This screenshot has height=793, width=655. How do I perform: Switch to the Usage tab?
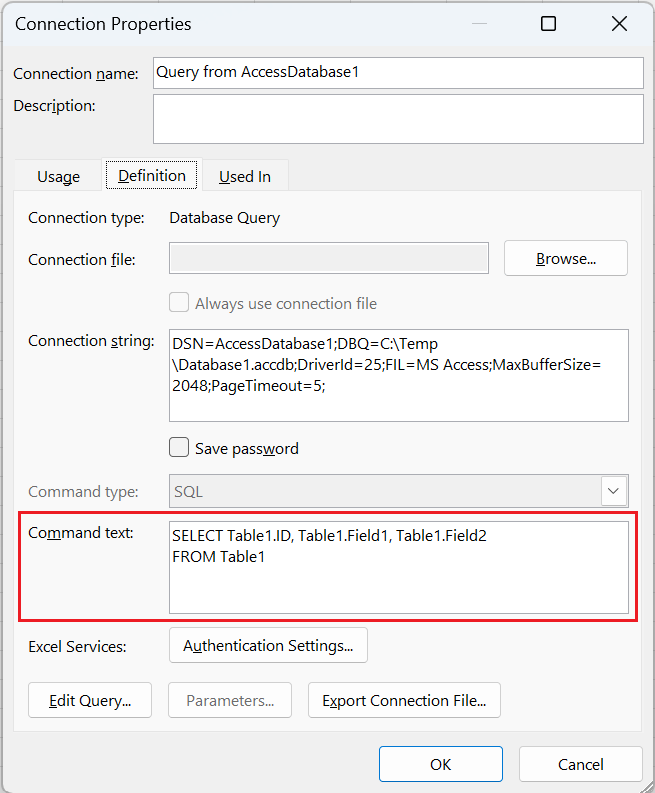58,177
